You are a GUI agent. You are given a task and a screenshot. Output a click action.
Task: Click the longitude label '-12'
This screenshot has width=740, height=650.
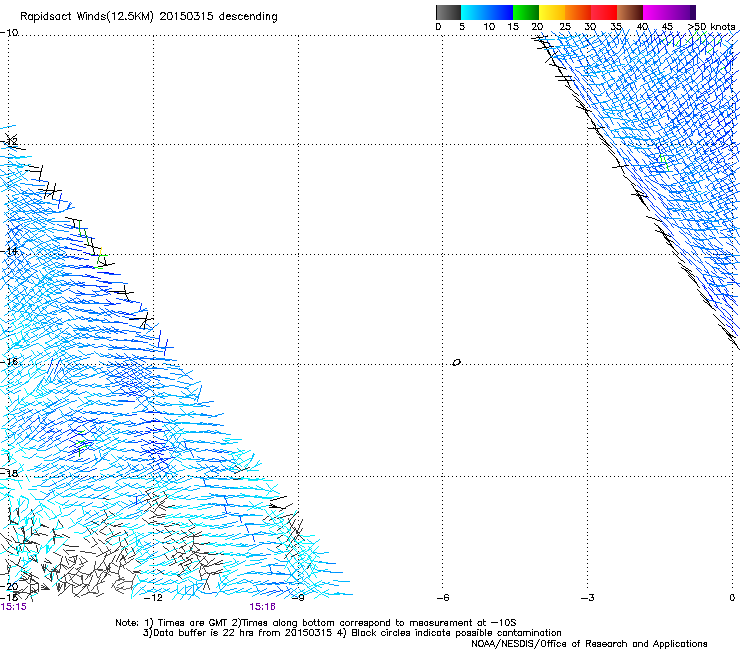[x=153, y=598]
